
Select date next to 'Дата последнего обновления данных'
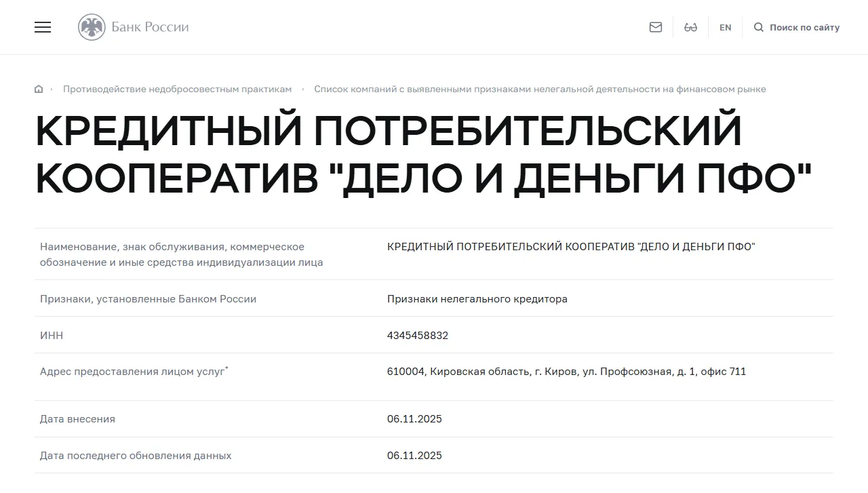(x=414, y=456)
